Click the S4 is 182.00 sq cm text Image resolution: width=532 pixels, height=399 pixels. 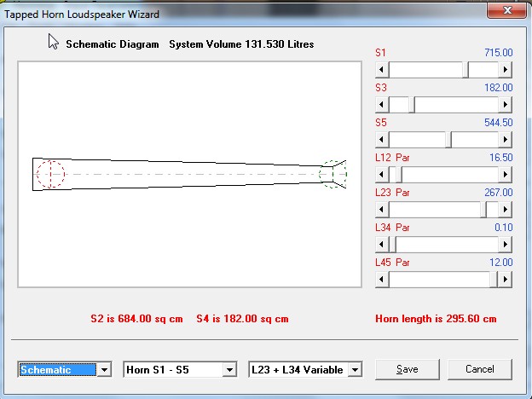coord(243,319)
